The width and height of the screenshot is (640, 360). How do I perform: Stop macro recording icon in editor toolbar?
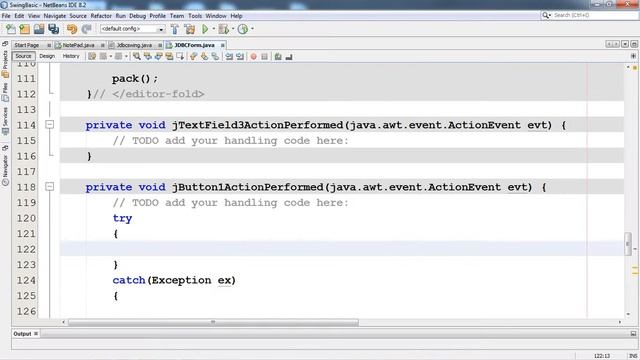264,56
